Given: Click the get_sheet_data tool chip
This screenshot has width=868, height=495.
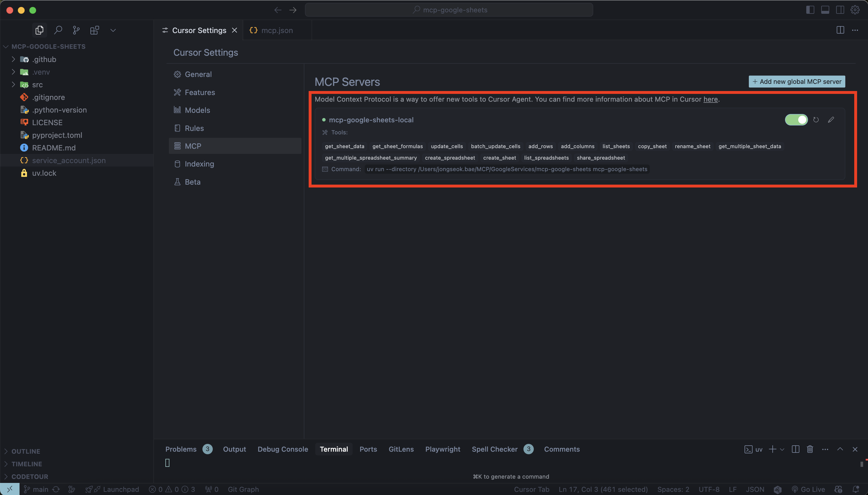Looking at the screenshot, I should point(344,146).
